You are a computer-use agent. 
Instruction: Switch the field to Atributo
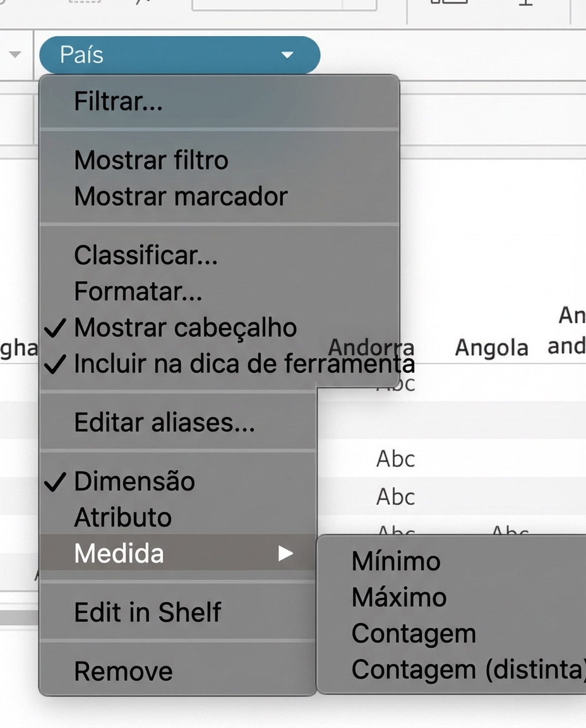[x=123, y=517]
